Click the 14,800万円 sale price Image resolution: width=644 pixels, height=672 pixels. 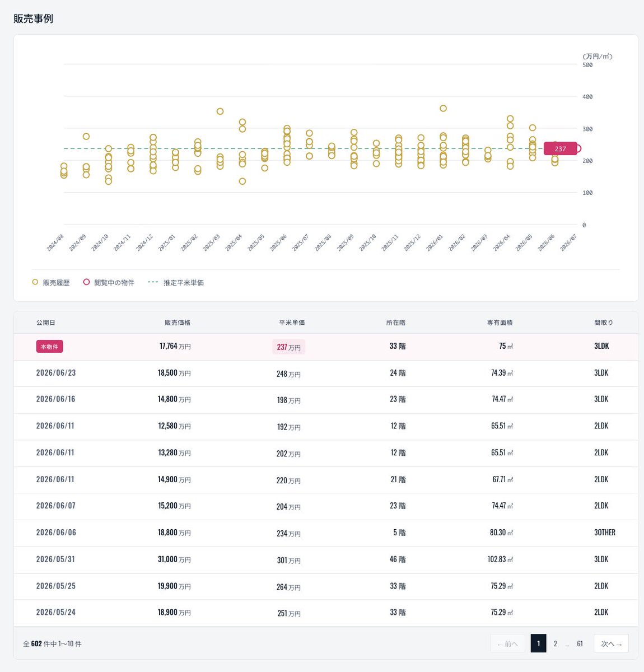[174, 399]
